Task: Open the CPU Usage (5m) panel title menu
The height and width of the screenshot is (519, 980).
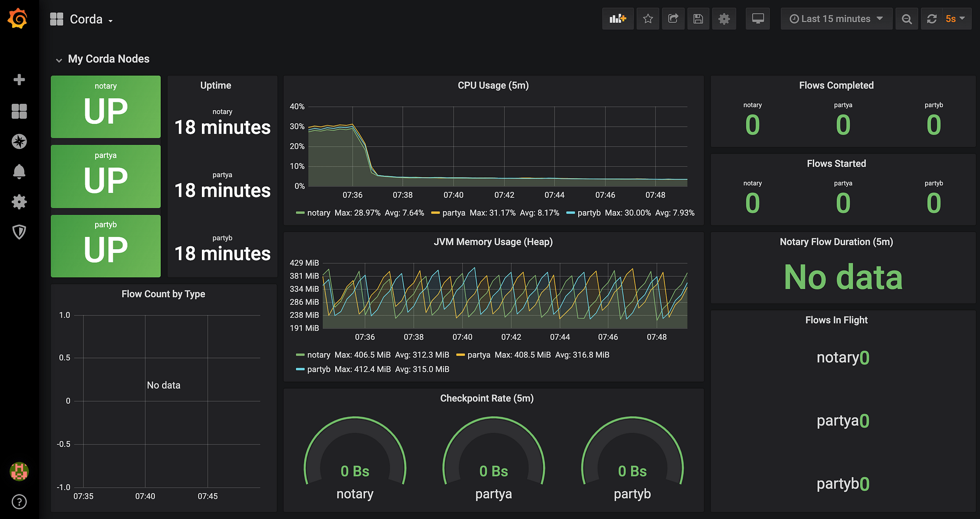Action: click(x=493, y=85)
